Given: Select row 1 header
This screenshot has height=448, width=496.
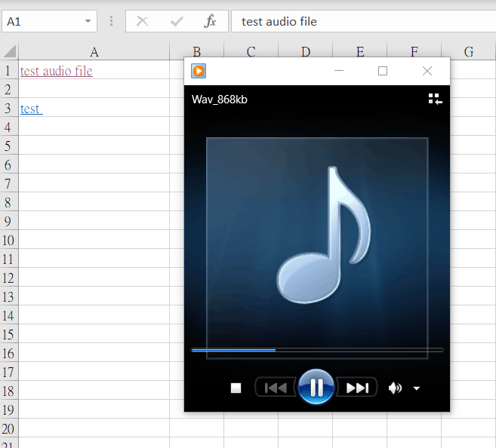Looking at the screenshot, I should pyautogui.click(x=9, y=69).
